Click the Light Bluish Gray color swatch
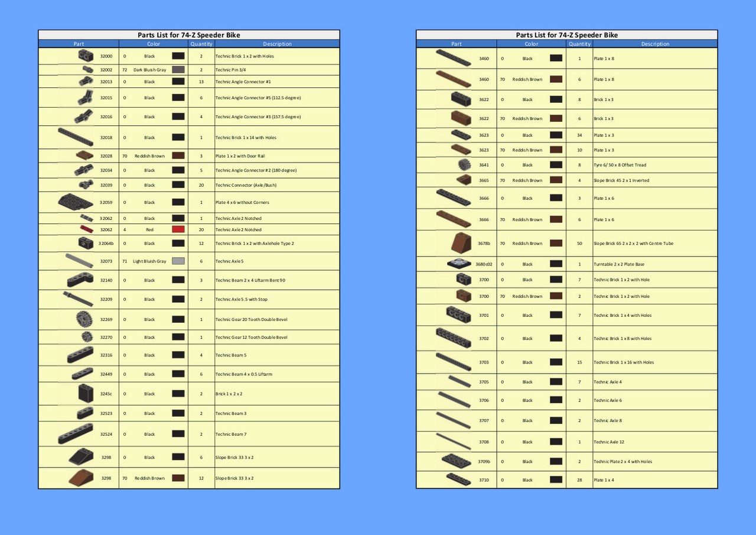The image size is (756, 535). tap(178, 261)
